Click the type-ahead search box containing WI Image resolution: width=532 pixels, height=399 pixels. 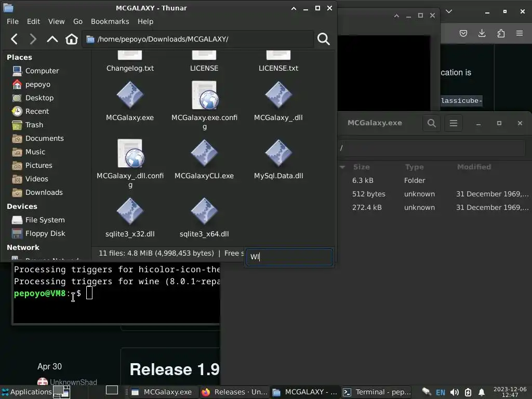tap(289, 257)
